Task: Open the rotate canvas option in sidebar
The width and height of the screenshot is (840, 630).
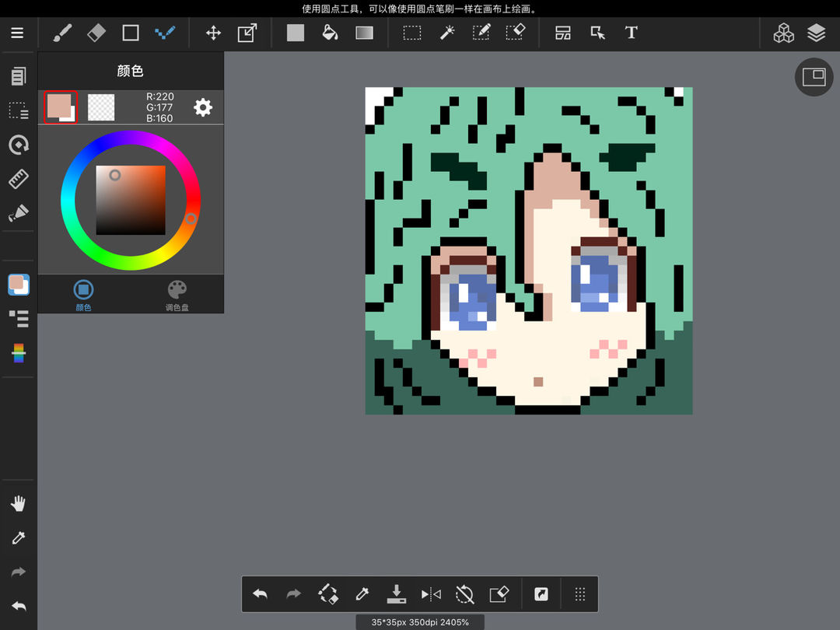Action: 18,145
